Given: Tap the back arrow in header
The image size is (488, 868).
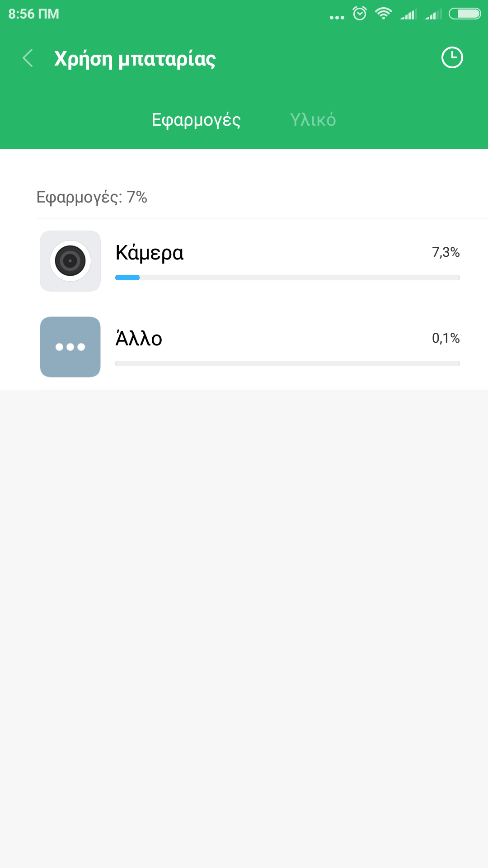Looking at the screenshot, I should (x=28, y=58).
